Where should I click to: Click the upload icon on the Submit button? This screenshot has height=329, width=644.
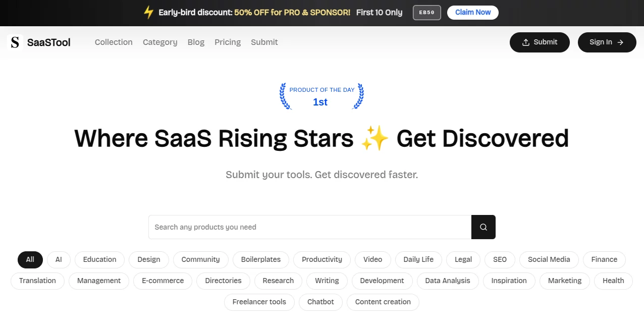[x=525, y=42]
